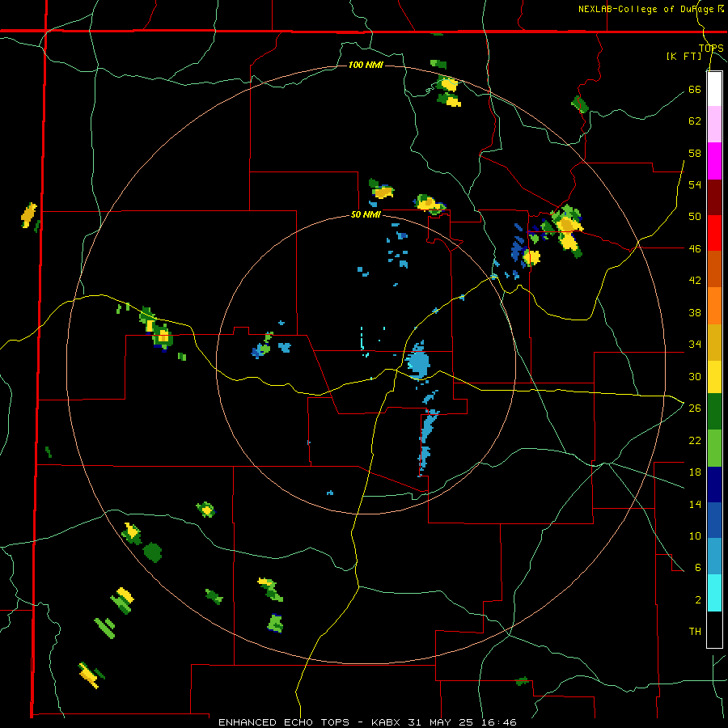The image size is (728, 728).
Task: Click the light blue 6-10 legend swatch
Action: click(x=714, y=557)
